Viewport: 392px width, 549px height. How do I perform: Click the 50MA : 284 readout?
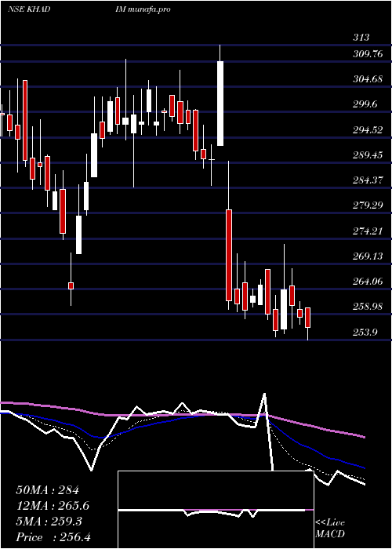coord(48,490)
